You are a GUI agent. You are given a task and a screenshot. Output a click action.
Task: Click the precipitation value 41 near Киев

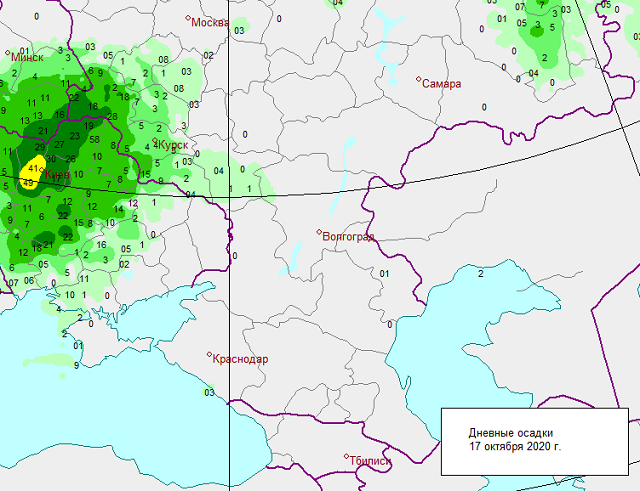[33, 168]
